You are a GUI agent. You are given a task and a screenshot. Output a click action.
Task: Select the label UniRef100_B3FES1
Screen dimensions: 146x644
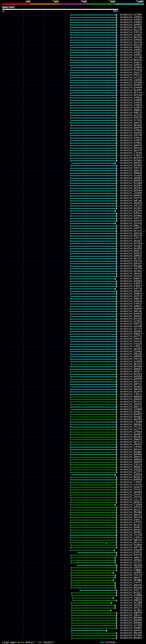pyautogui.click(x=131, y=552)
